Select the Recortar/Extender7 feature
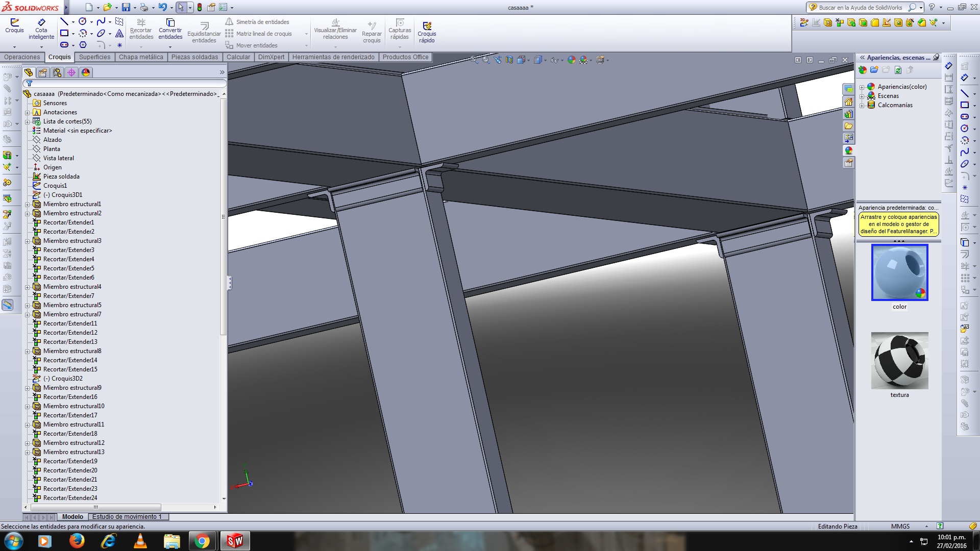Viewport: 980px width, 551px height. click(x=68, y=296)
